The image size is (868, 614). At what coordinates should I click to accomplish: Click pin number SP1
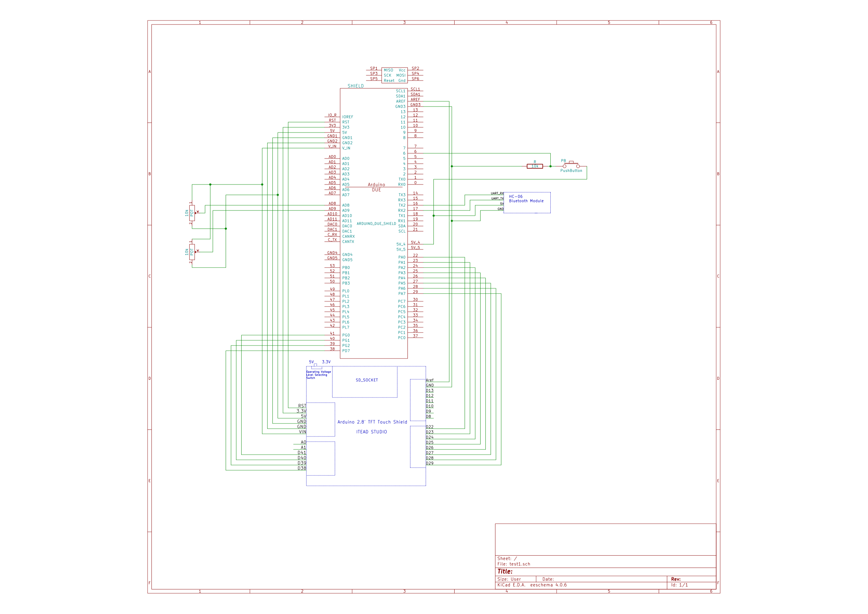coord(374,69)
